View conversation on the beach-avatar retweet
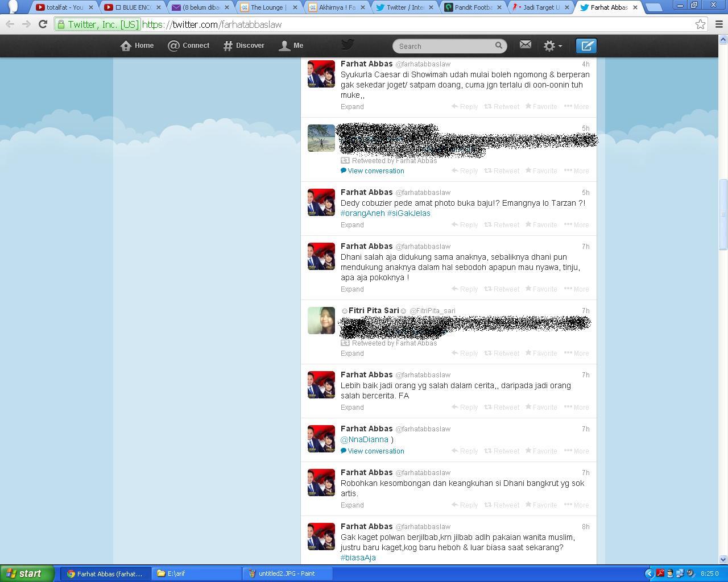The height and width of the screenshot is (582, 728). (373, 171)
